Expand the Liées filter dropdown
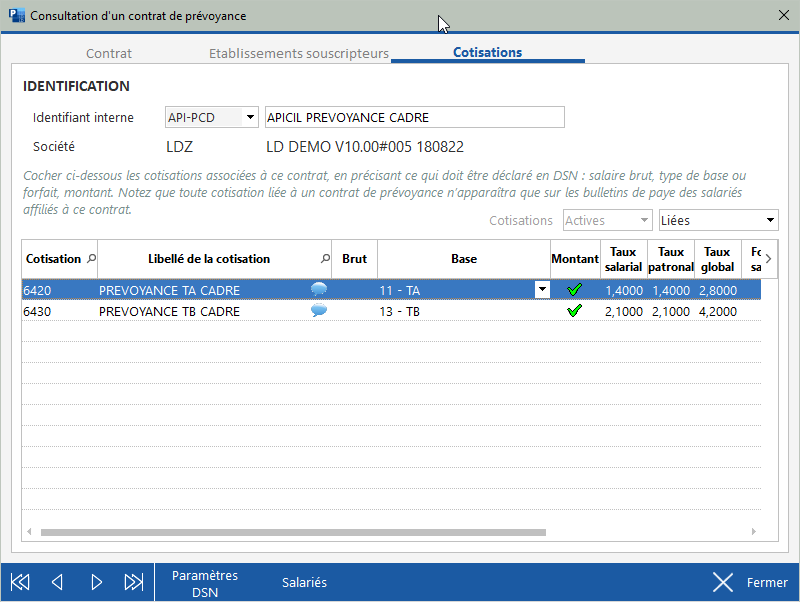 click(770, 220)
